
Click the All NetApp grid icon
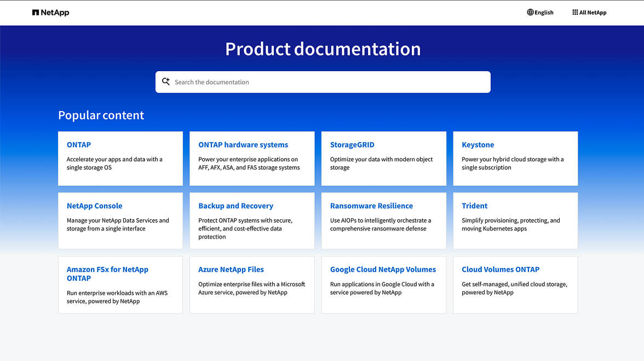575,12
